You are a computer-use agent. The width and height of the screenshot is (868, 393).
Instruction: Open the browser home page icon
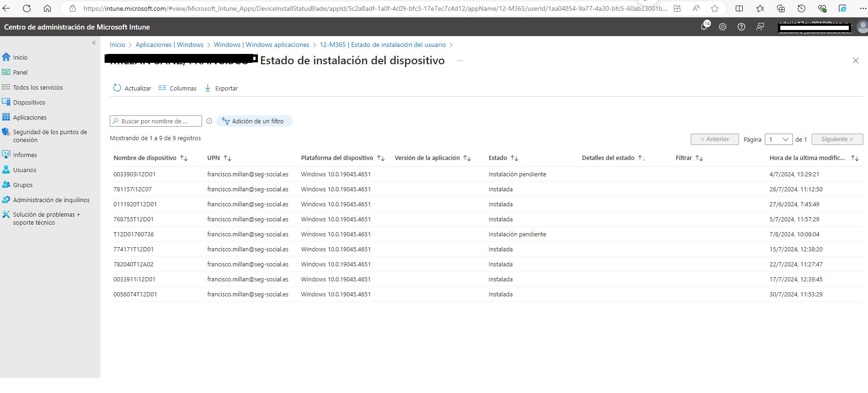47,8
